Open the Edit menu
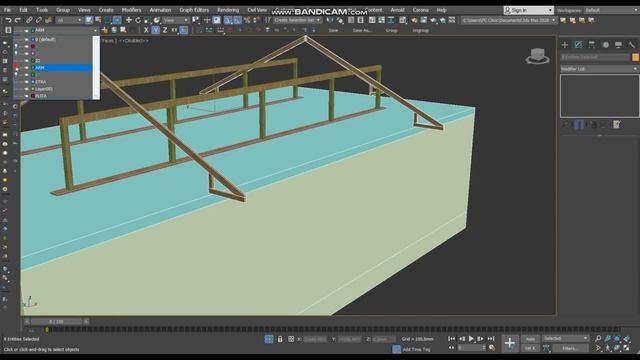Viewport: 640px width, 360px height. (x=23, y=10)
